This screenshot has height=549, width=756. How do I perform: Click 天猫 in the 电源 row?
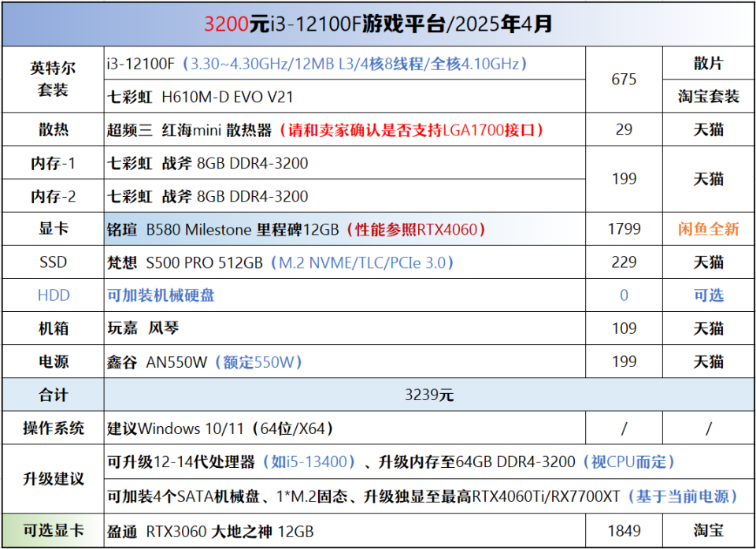[708, 362]
